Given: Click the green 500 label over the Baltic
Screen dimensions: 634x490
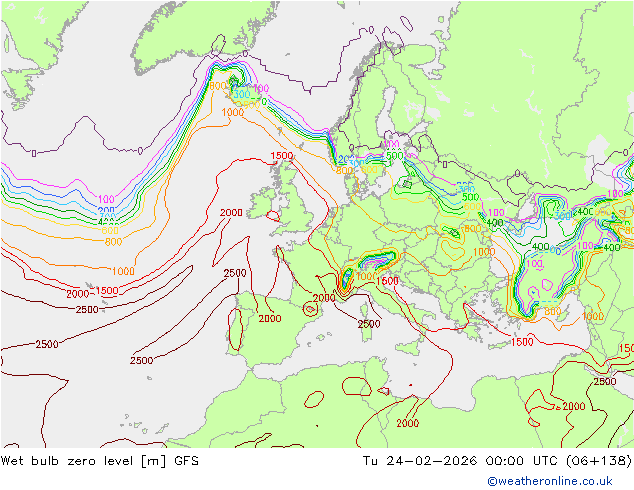Looking at the screenshot, I should [395, 156].
